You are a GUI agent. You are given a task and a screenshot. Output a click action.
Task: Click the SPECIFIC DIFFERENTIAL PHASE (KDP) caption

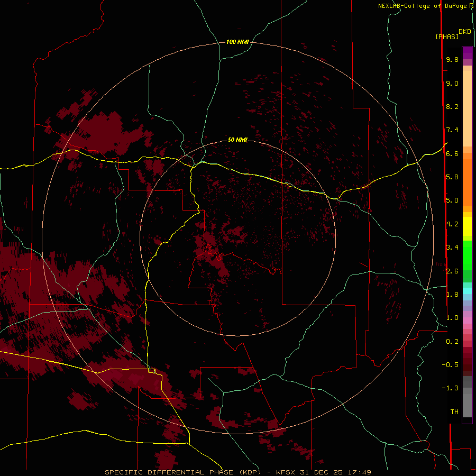point(183,472)
